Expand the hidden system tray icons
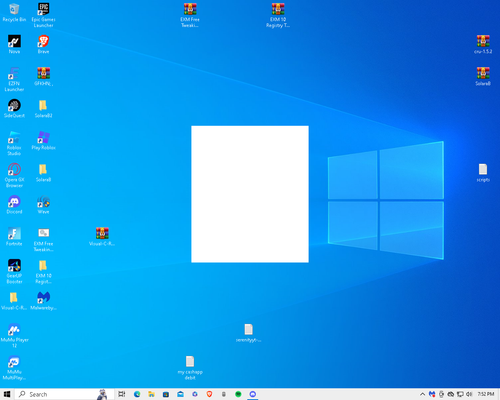500x400 pixels. point(422,394)
